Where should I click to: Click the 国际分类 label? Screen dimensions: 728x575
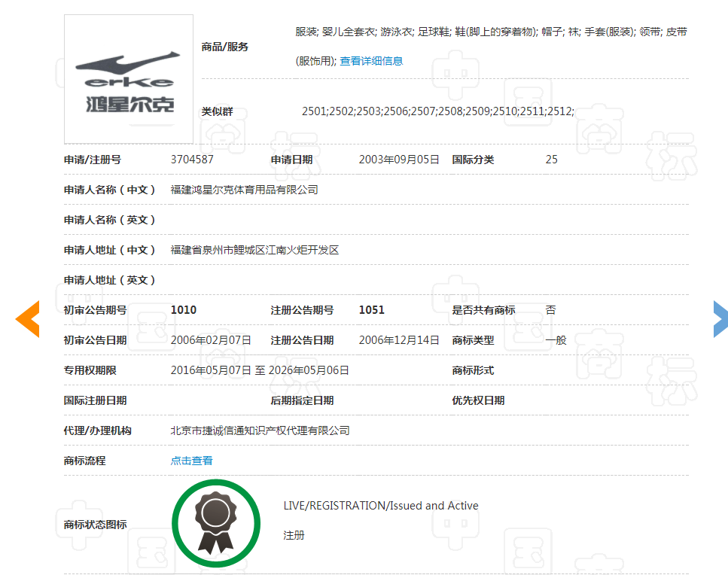coord(473,160)
